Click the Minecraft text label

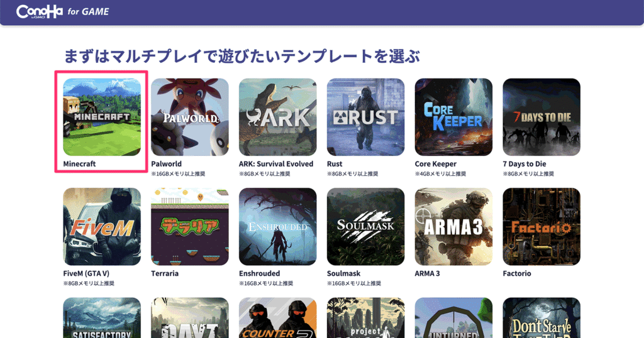(x=79, y=164)
